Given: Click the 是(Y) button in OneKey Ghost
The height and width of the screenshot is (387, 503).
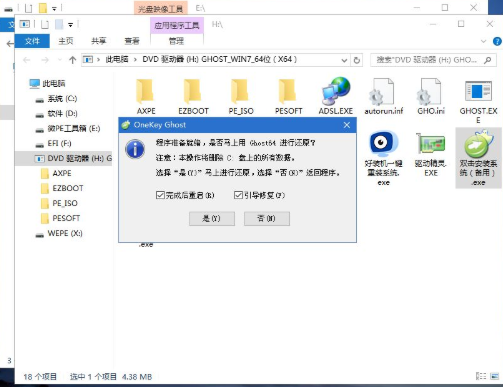Looking at the screenshot, I should click(x=212, y=218).
